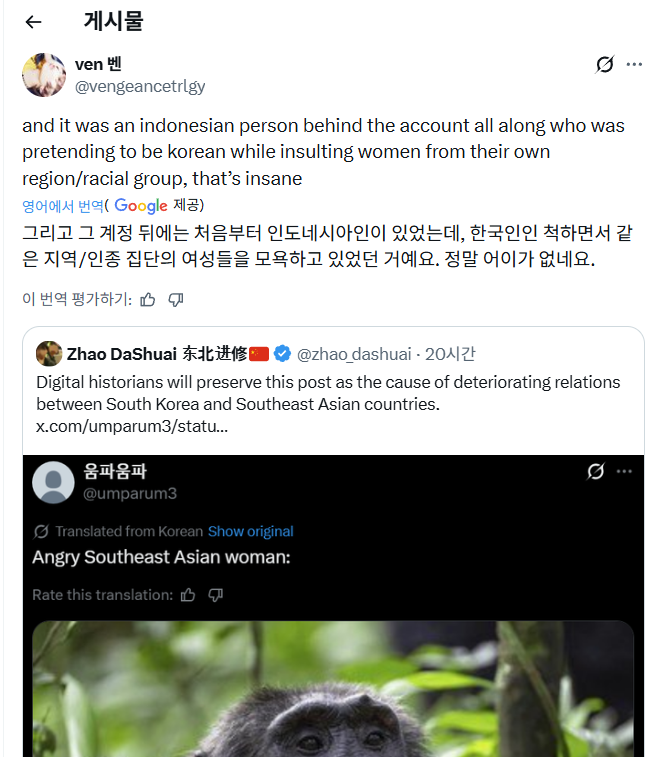Open the quoted post's 20시간 timestamp
Image resolution: width=646 pixels, height=757 pixels.
(x=449, y=353)
